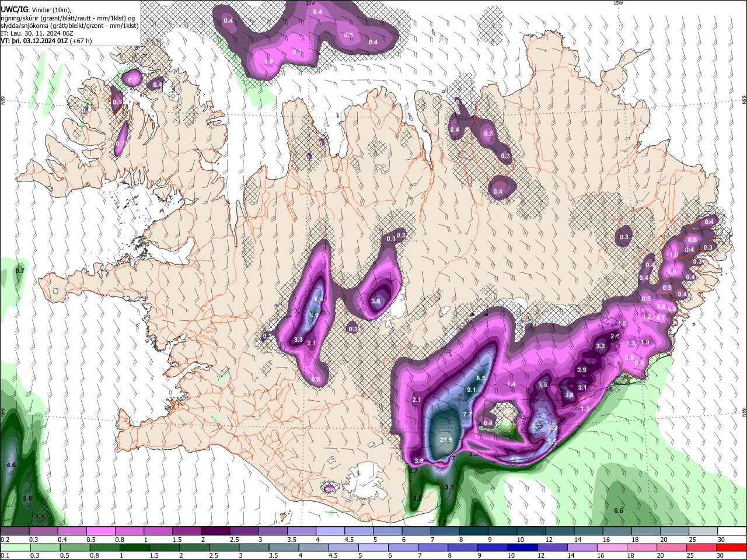Click upper legend swatch between 8 and 9

(474, 531)
